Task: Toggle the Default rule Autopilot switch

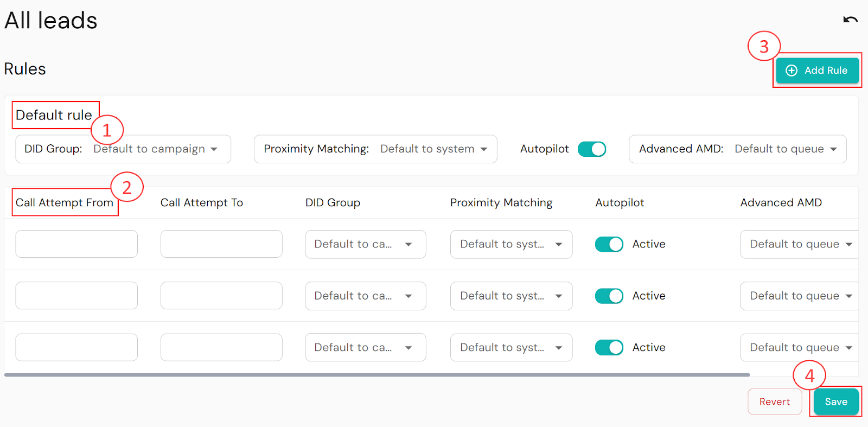Action: click(592, 149)
